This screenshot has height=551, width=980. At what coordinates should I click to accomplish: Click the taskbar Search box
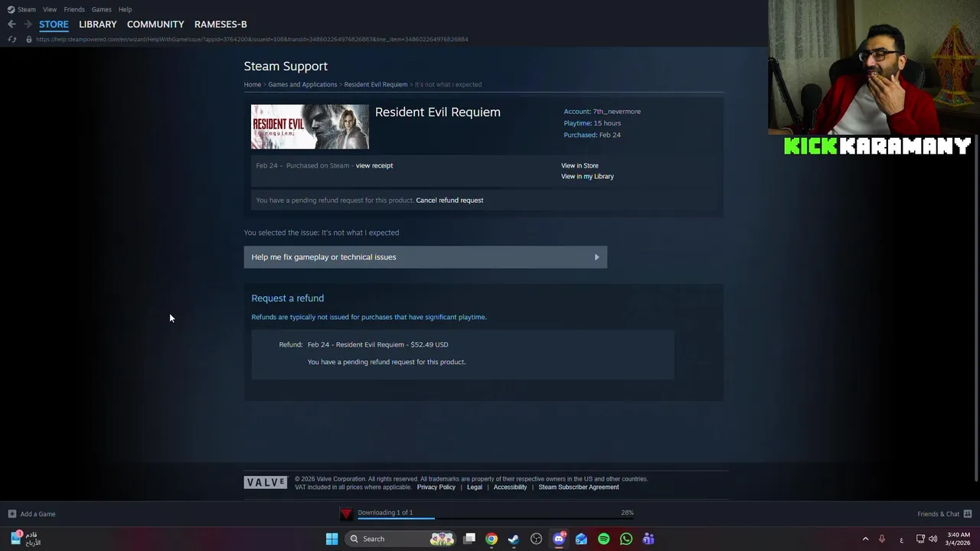coord(400,539)
